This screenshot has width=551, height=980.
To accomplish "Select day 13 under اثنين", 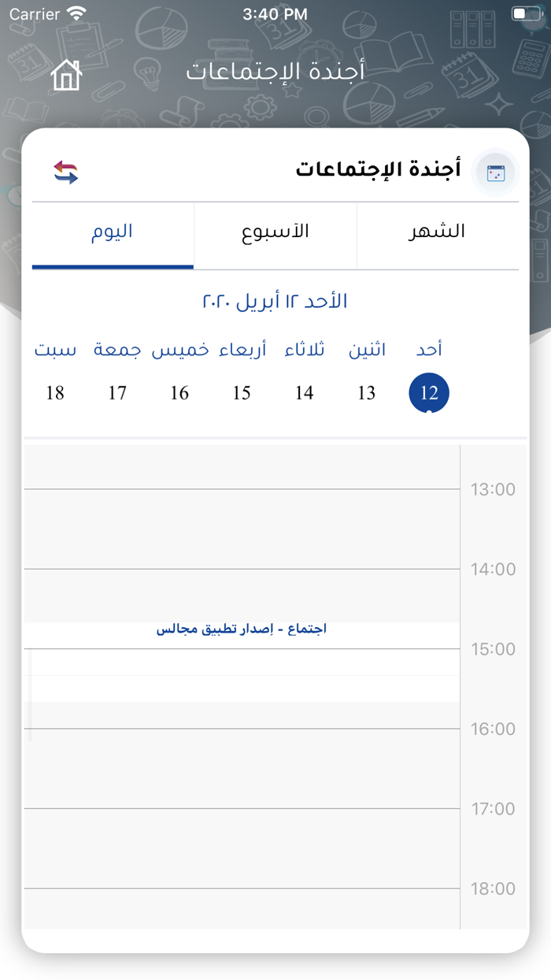I will 366,392.
